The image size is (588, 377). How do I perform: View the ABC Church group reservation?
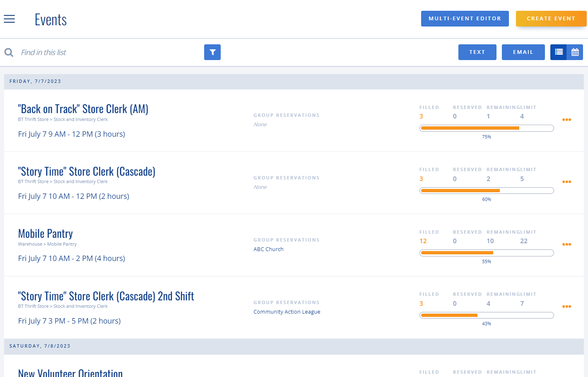pyautogui.click(x=268, y=249)
